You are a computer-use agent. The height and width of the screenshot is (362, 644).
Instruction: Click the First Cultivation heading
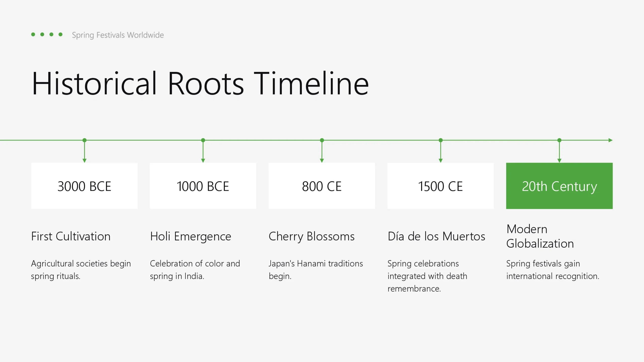point(71,236)
